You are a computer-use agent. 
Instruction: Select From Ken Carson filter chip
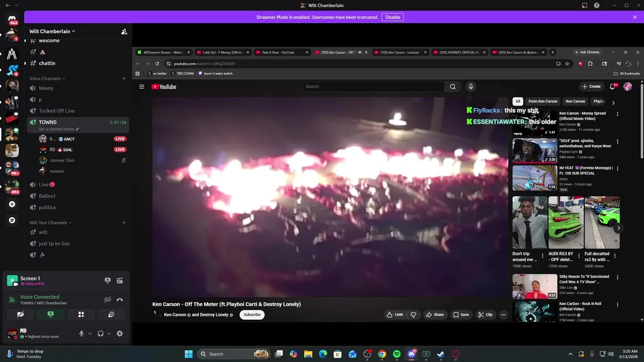tap(542, 101)
